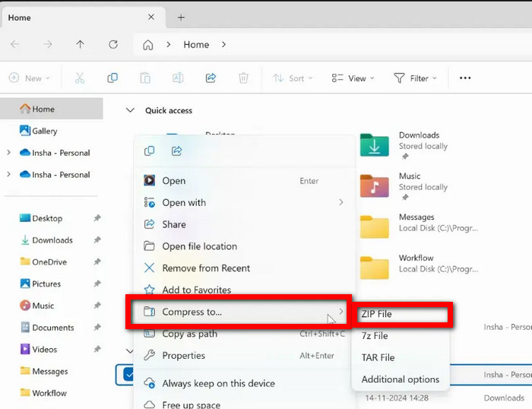Expand the New dropdown
The height and width of the screenshot is (409, 532).
click(x=30, y=78)
